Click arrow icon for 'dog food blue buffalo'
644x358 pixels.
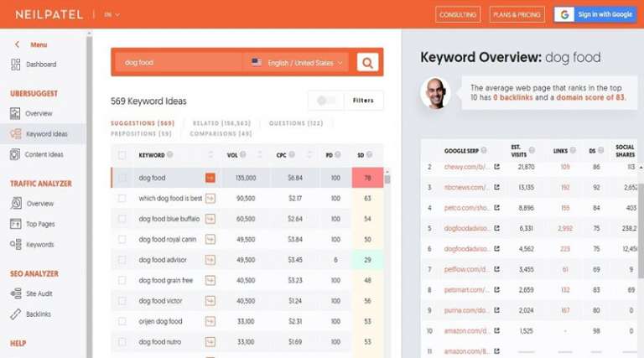pos(210,219)
